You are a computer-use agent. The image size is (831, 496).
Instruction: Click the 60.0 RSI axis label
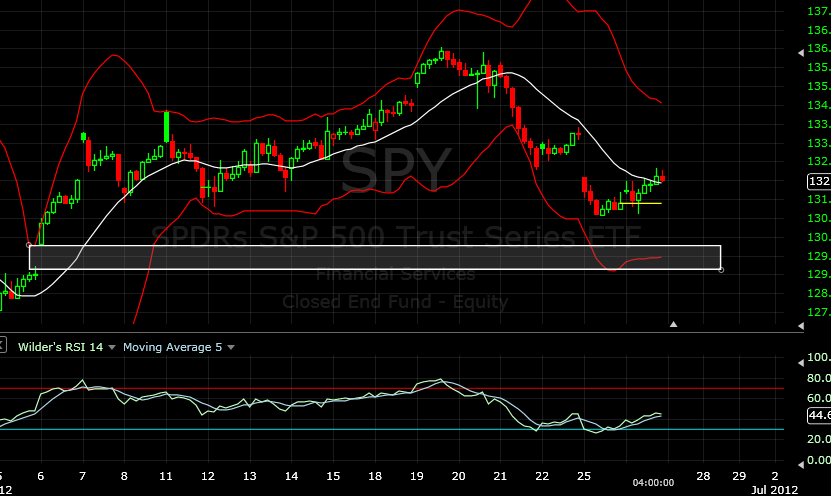pos(819,398)
